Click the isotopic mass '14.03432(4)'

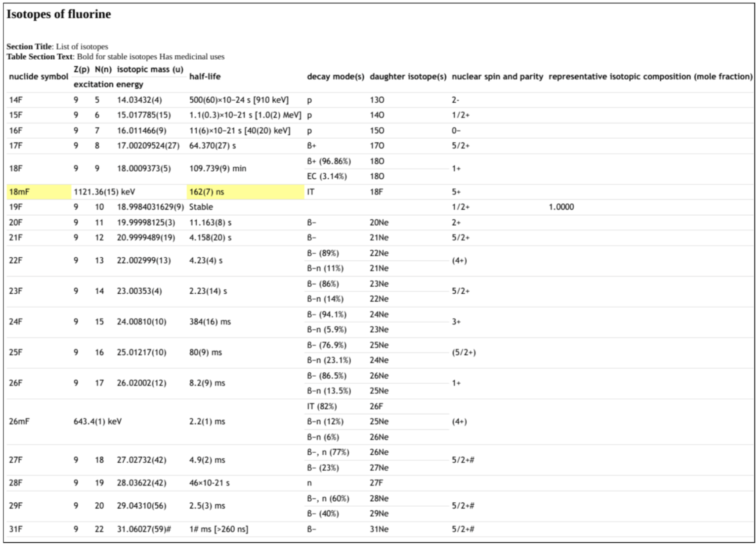pos(139,100)
